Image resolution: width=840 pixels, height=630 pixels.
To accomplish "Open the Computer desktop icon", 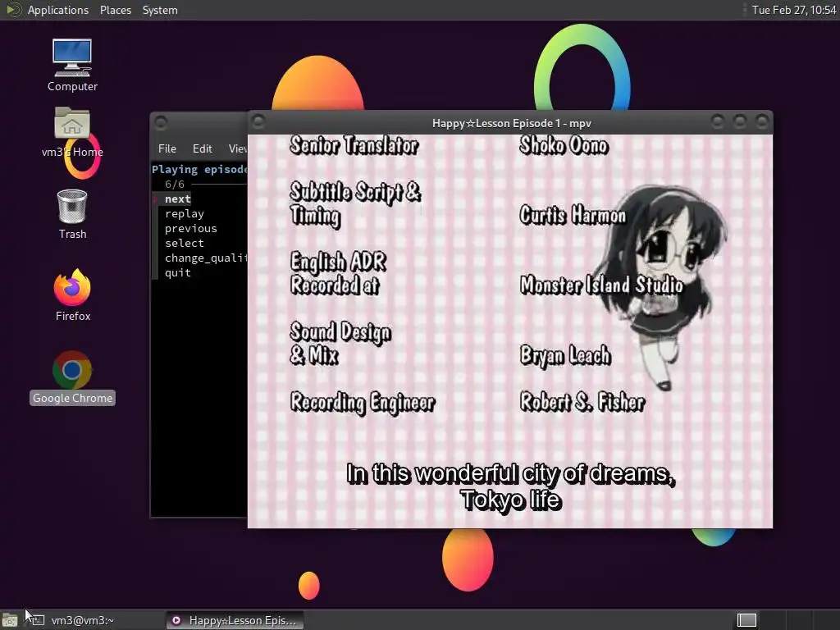I will coord(72,65).
